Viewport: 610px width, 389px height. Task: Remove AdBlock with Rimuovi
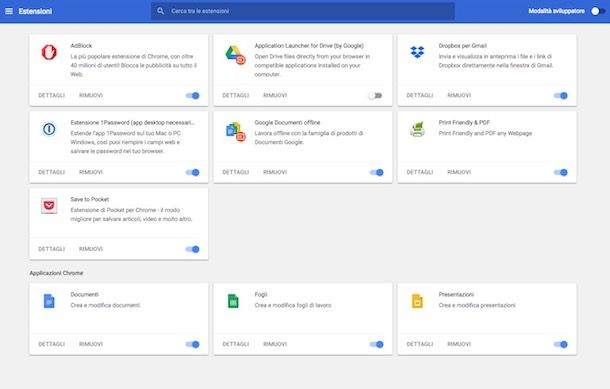[x=91, y=95]
